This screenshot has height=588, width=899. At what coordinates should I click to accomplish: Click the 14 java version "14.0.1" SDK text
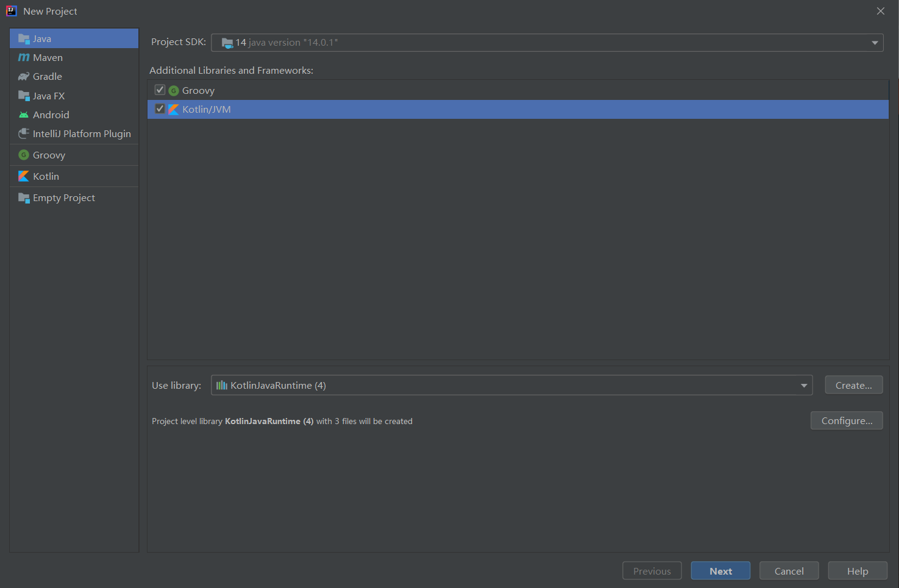[x=286, y=43]
